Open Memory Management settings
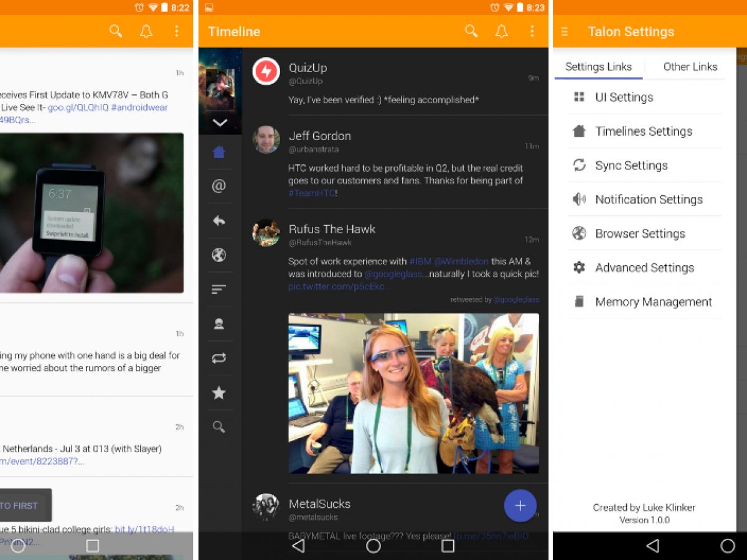This screenshot has height=560, width=747. pyautogui.click(x=653, y=302)
